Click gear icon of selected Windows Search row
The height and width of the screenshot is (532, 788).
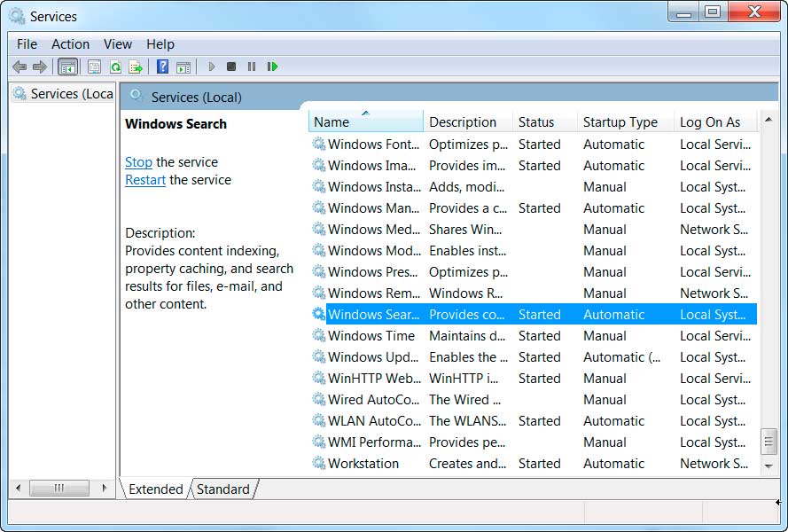[x=318, y=314]
